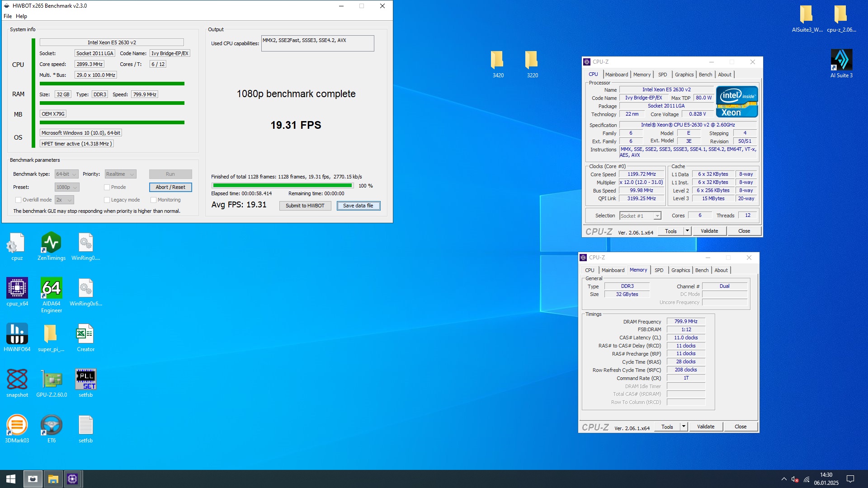Open File Explorer from the taskbar
Viewport: 868px width, 488px height.
[53, 479]
